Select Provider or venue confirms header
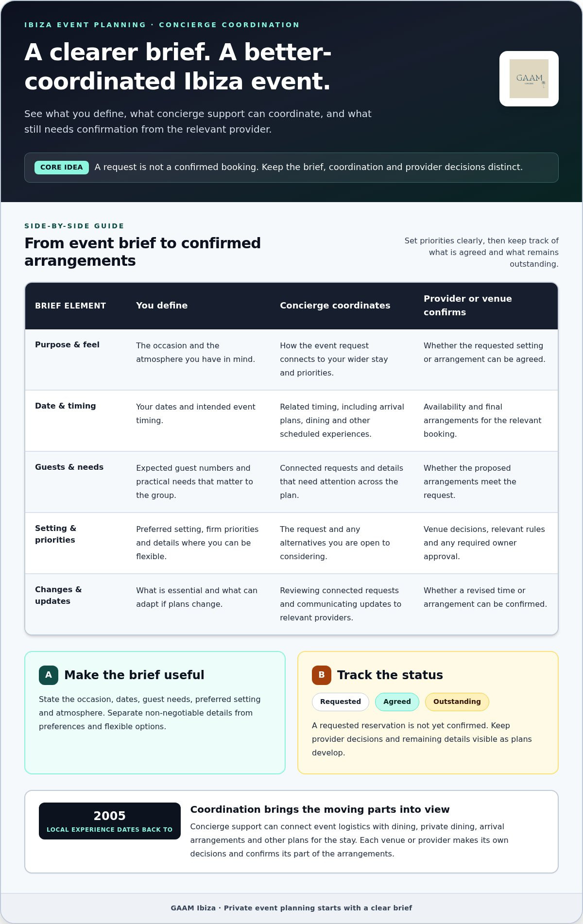This screenshot has width=583, height=924. coord(468,306)
